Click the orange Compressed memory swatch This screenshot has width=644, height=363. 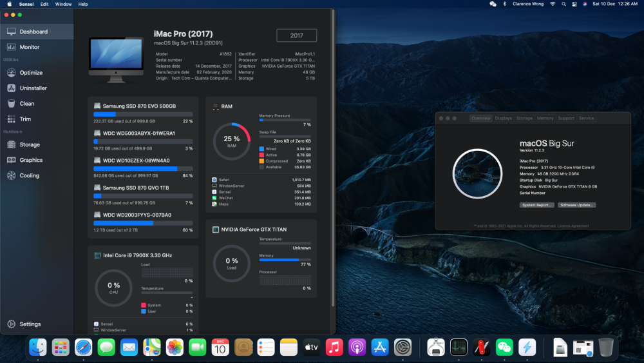261,161
